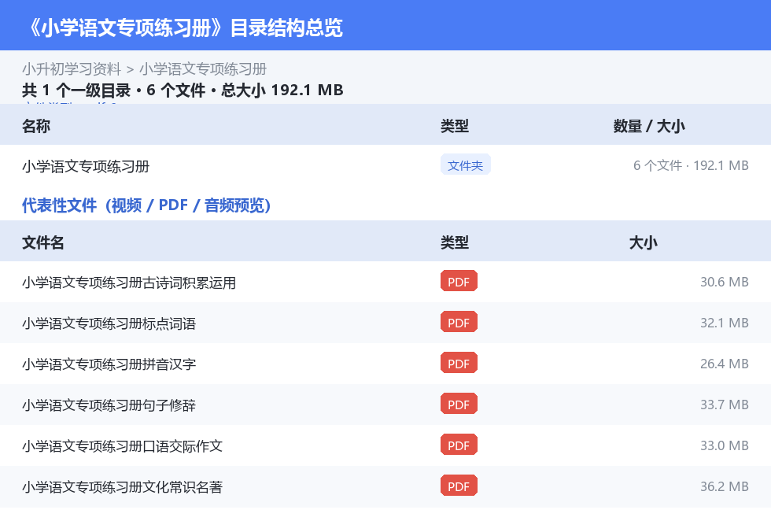771x532 pixels.
Task: Click the 30.6 MB size value
Action: (725, 282)
